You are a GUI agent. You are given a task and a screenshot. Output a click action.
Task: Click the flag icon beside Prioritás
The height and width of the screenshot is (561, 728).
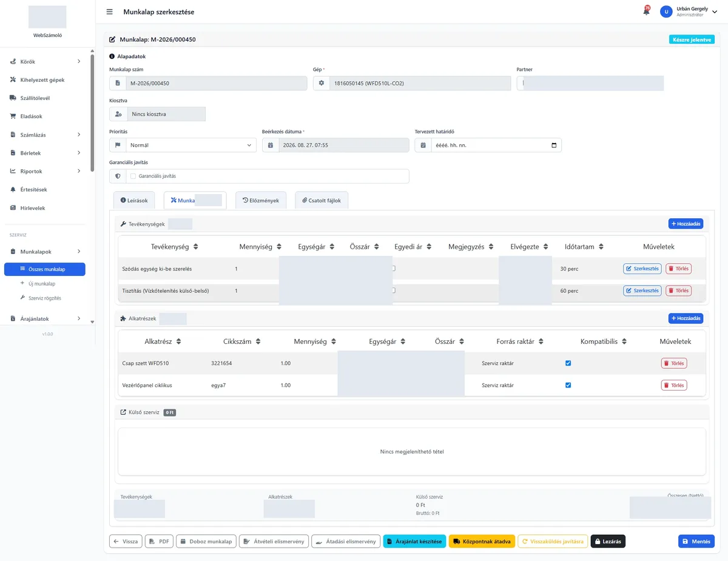[118, 145]
